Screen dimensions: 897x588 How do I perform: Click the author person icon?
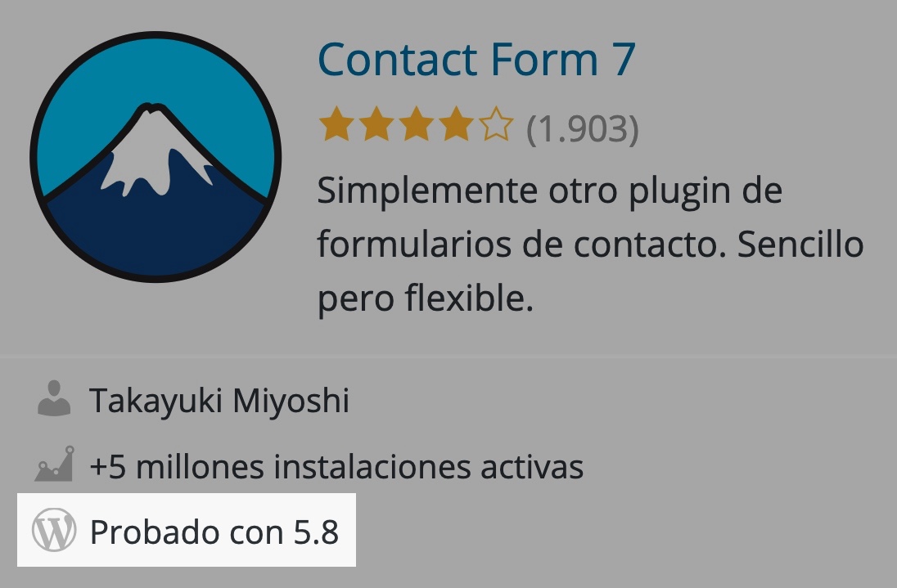pyautogui.click(x=54, y=398)
